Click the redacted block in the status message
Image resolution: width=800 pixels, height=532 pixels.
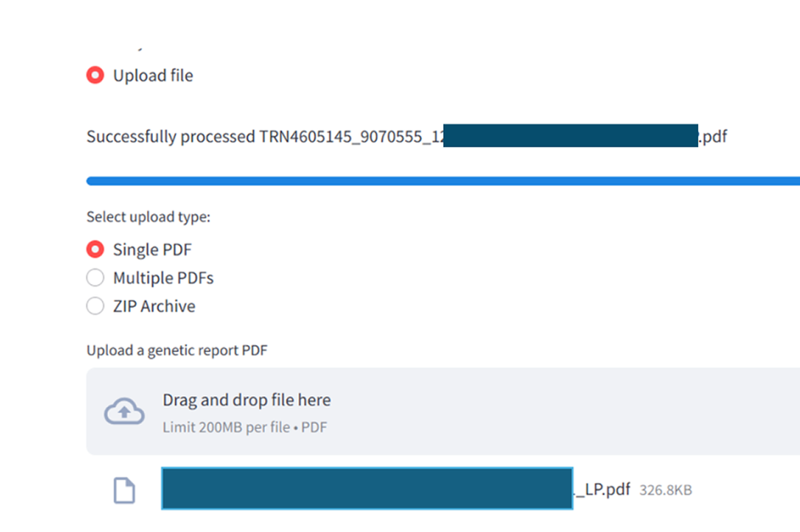571,136
